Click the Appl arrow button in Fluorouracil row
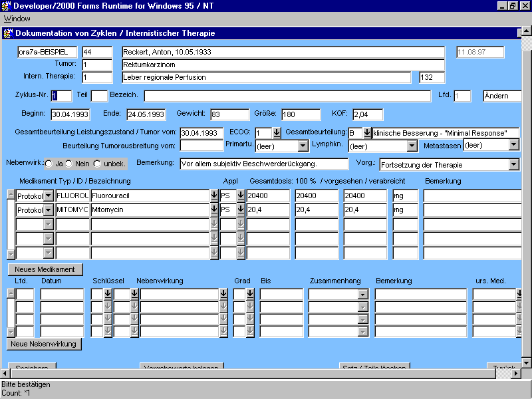The height and width of the screenshot is (399, 532). coord(239,196)
